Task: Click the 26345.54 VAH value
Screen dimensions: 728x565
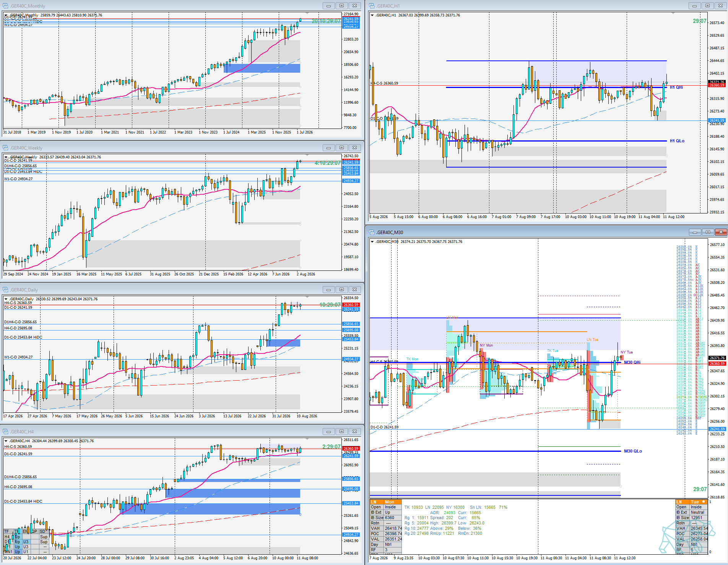Action: [699, 528]
